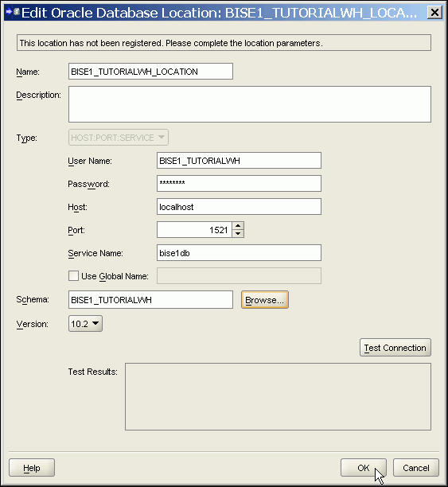448x487 pixels.
Task: Click the Cancel button
Action: tap(416, 468)
